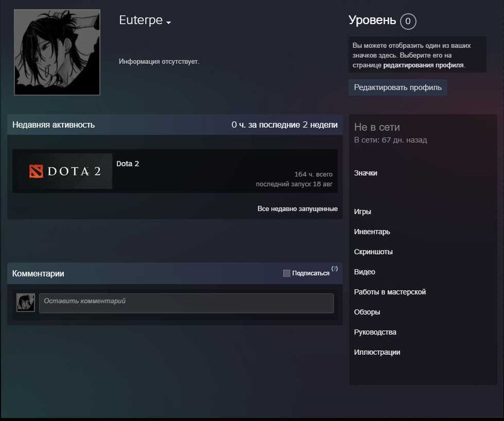Toggle the 'Подписаться' checkbox

287,273
